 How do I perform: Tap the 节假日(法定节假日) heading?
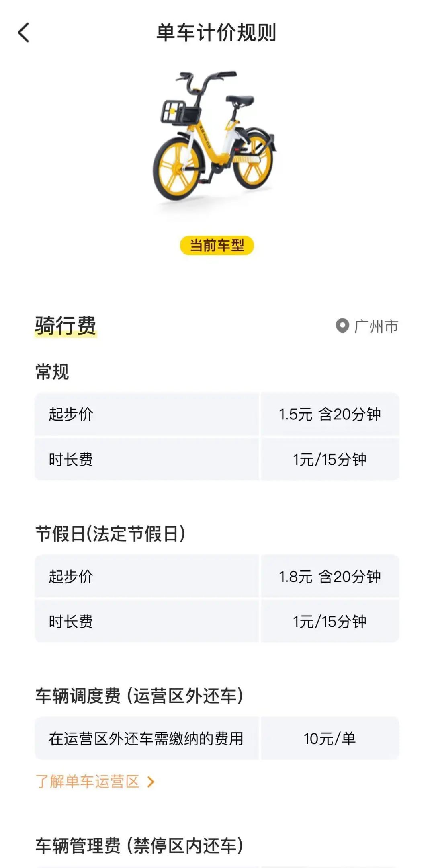[x=111, y=534]
